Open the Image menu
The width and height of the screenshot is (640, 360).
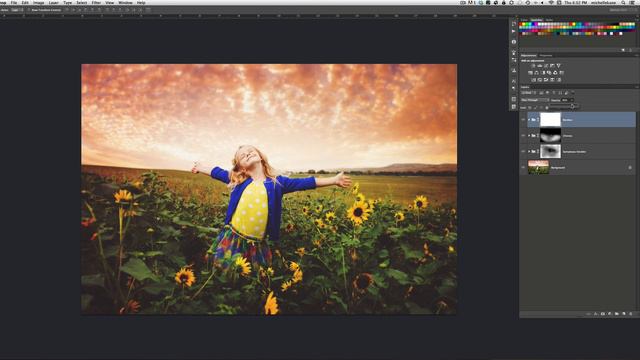click(39, 2)
